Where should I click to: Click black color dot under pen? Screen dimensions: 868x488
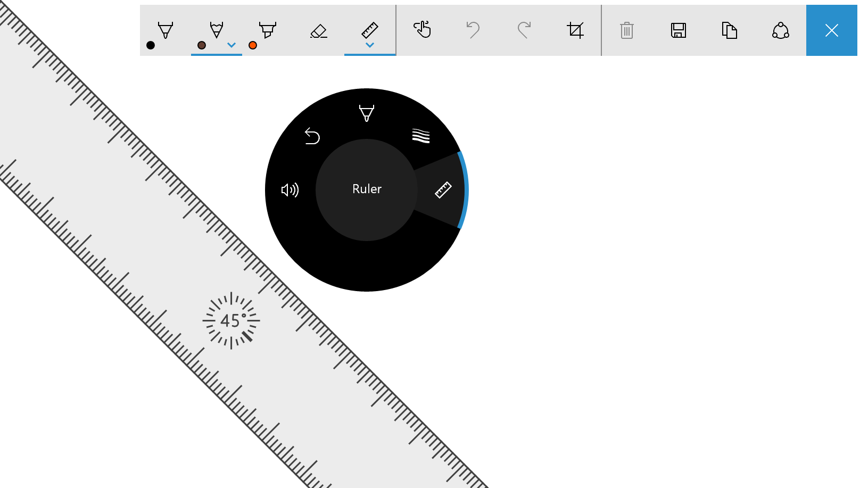tap(151, 45)
